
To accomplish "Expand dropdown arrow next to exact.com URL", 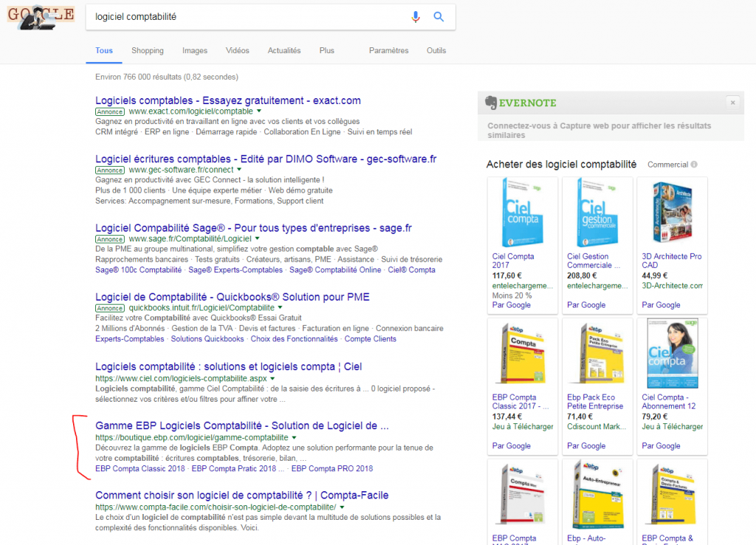I will (259, 111).
